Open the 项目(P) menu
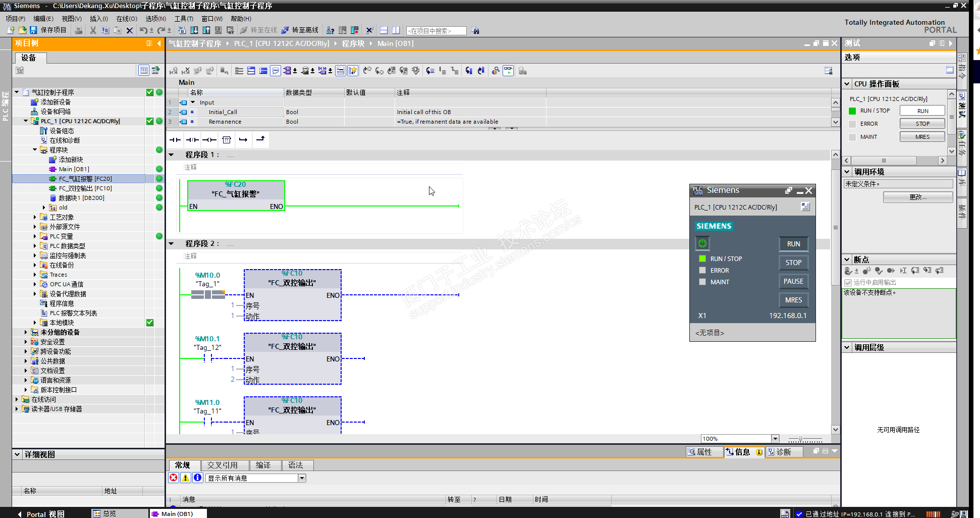The image size is (980, 518). (x=15, y=19)
